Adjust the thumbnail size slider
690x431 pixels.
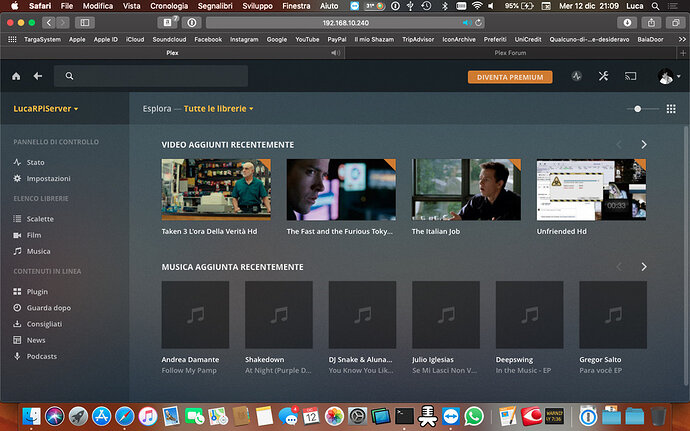[640, 108]
